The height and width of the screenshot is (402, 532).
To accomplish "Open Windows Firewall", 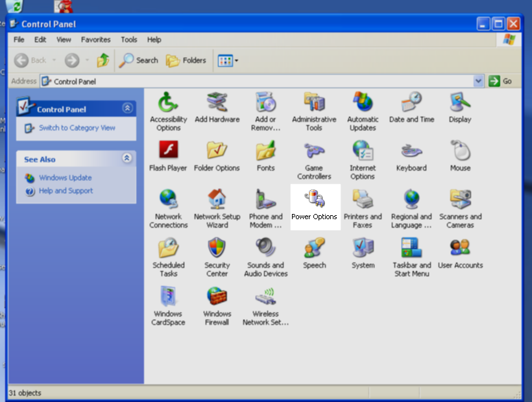I will click(x=217, y=306).
